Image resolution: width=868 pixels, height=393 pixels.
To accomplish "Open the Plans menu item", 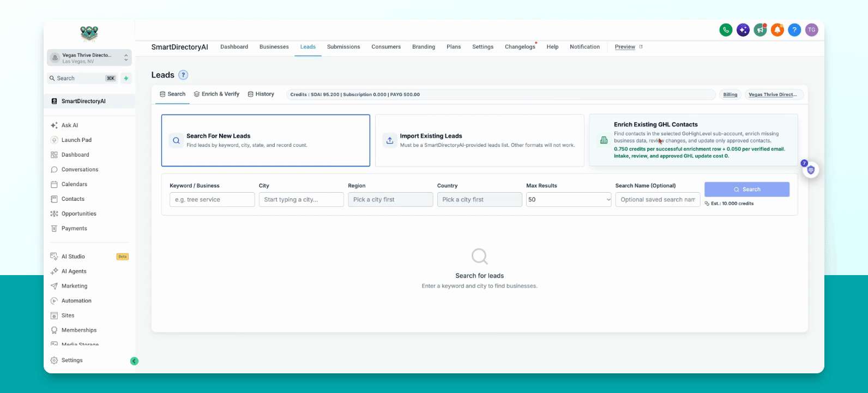I will 454,47.
